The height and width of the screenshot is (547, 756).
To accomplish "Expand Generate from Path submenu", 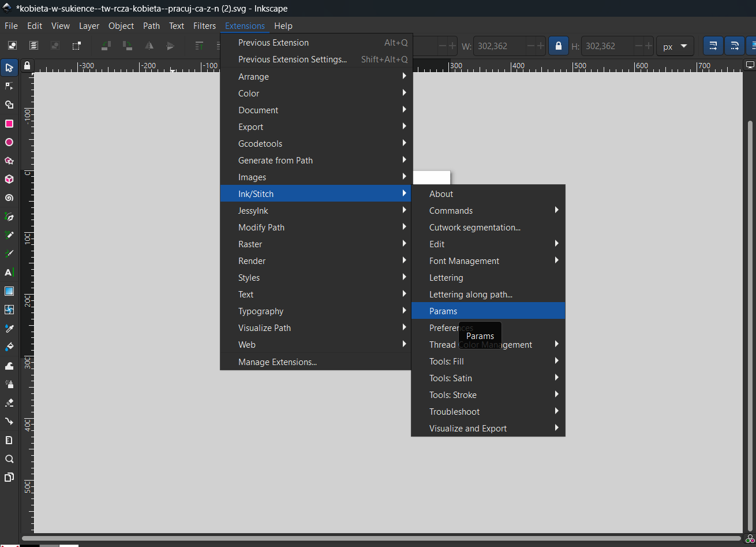I will 316,160.
